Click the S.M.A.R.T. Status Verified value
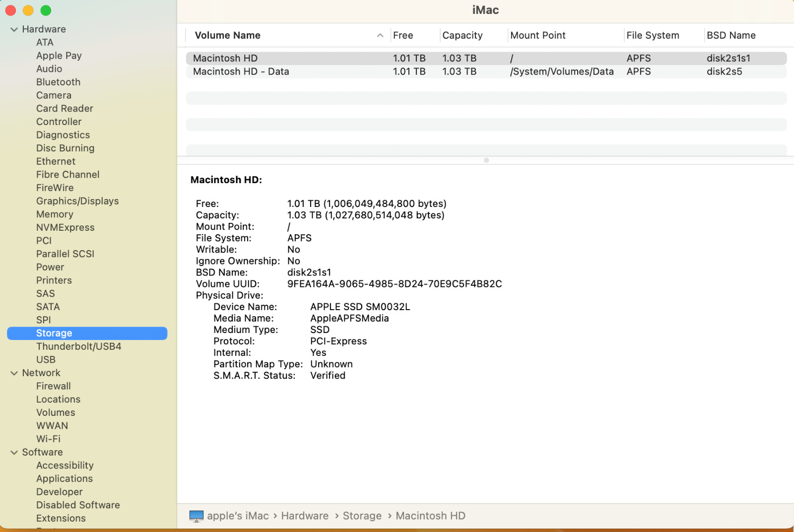794x532 pixels. coord(328,376)
